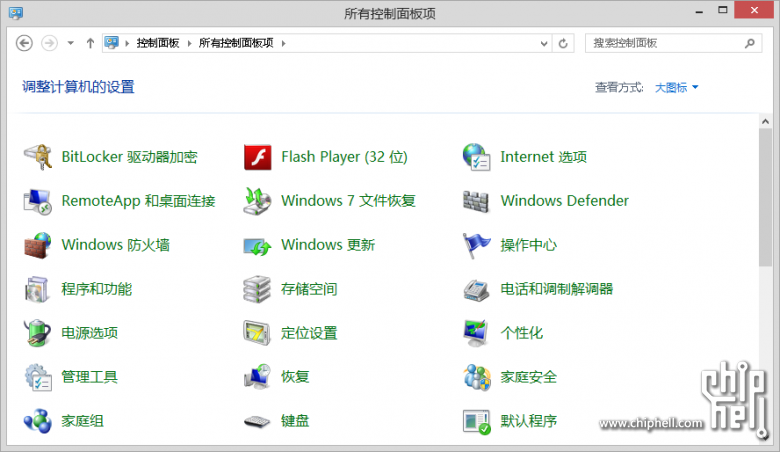Open the 操作中心 flag icon
The width and height of the screenshot is (780, 452).
click(x=476, y=245)
